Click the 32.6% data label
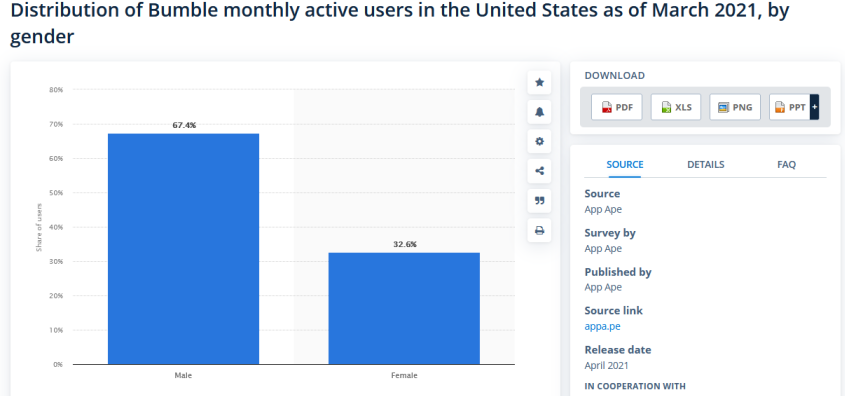This screenshot has width=845, height=396. click(x=405, y=245)
